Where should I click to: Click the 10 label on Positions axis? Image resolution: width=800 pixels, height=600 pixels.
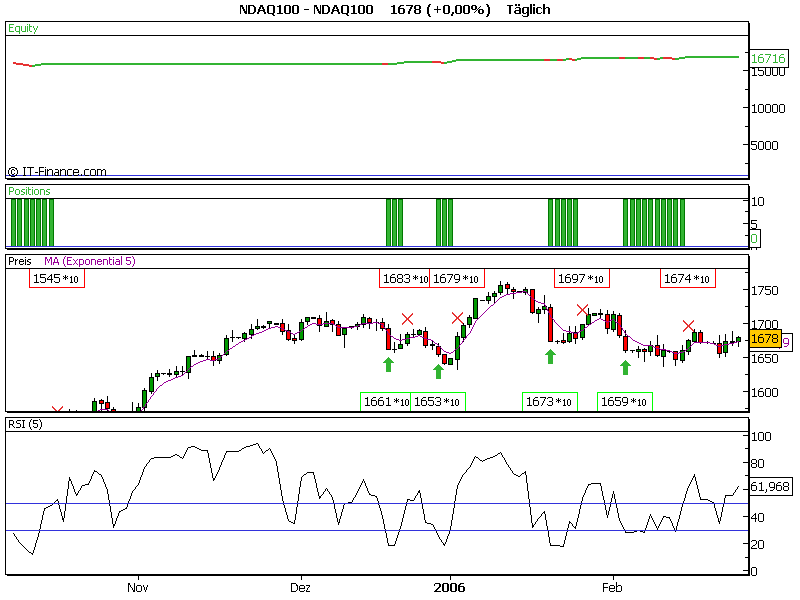pos(758,202)
